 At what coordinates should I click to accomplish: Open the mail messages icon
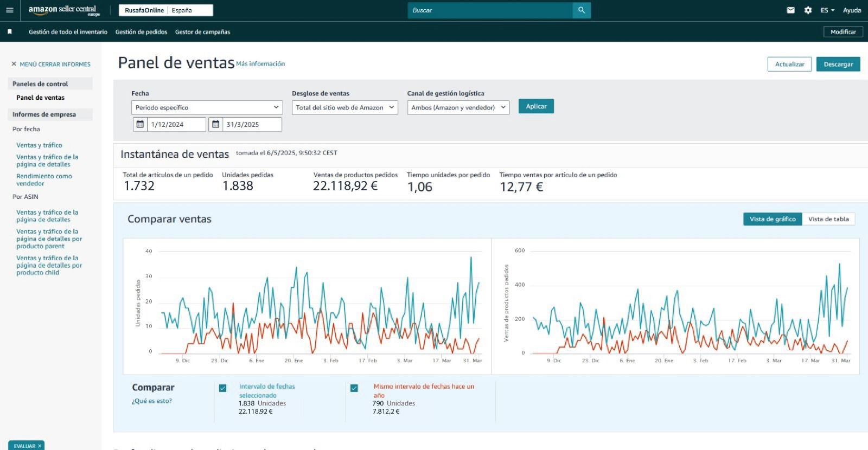tap(790, 10)
